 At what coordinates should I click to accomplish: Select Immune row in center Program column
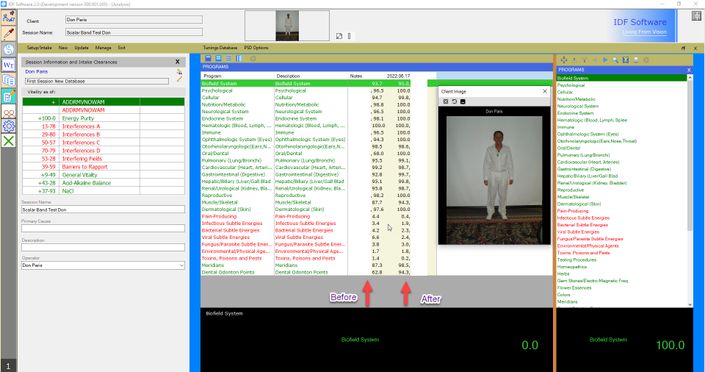[211, 133]
